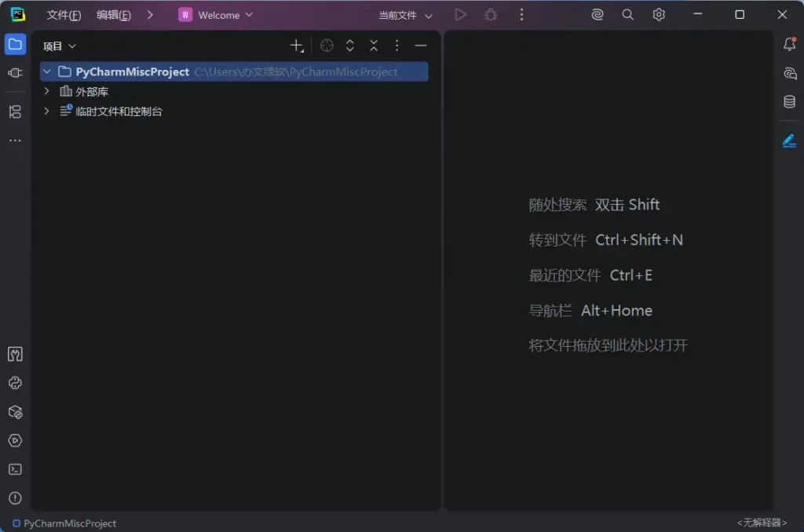Open the Notifications bell icon
The width and height of the screenshot is (804, 532).
790,44
